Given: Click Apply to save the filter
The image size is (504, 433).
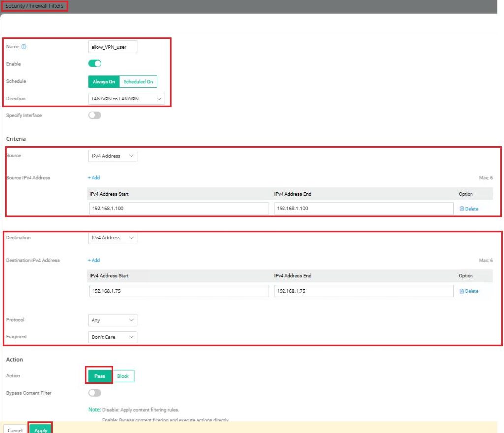Looking at the screenshot, I should coord(41,430).
